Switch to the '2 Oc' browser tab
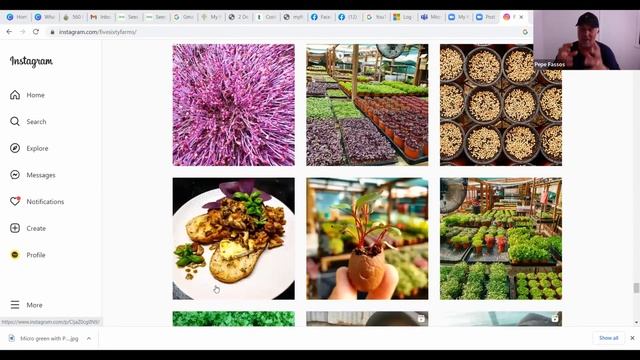Screen dimensions: 640x360 [239, 17]
